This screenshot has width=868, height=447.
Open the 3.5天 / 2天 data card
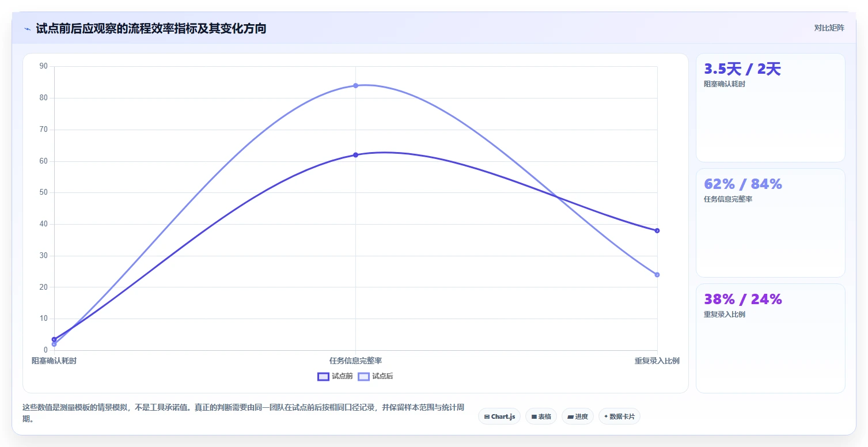tap(771, 108)
